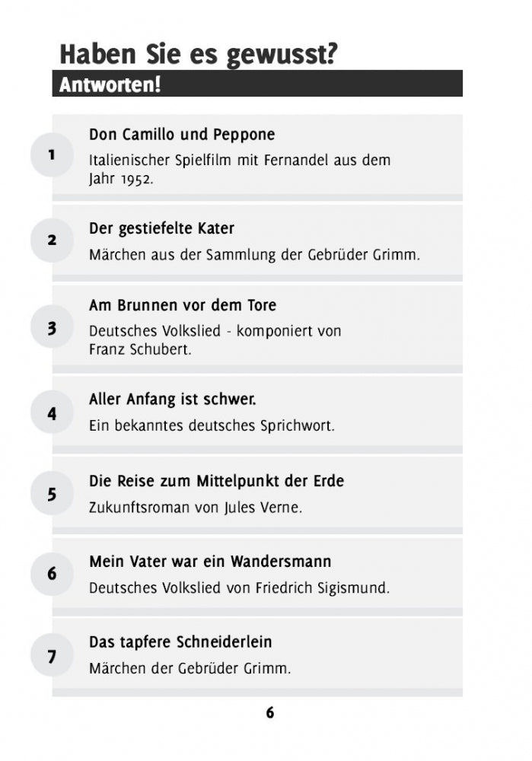Select the circled number 6
The width and height of the screenshot is (532, 761).
pyautogui.click(x=52, y=574)
